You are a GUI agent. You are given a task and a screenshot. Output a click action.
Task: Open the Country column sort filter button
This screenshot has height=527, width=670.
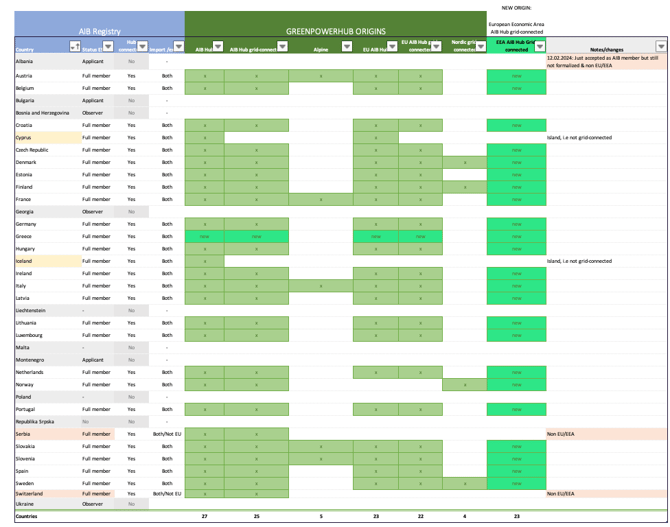coord(75,46)
